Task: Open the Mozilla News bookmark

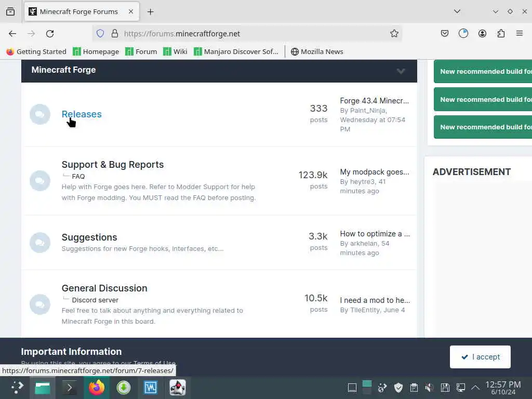Action: [x=317, y=51]
